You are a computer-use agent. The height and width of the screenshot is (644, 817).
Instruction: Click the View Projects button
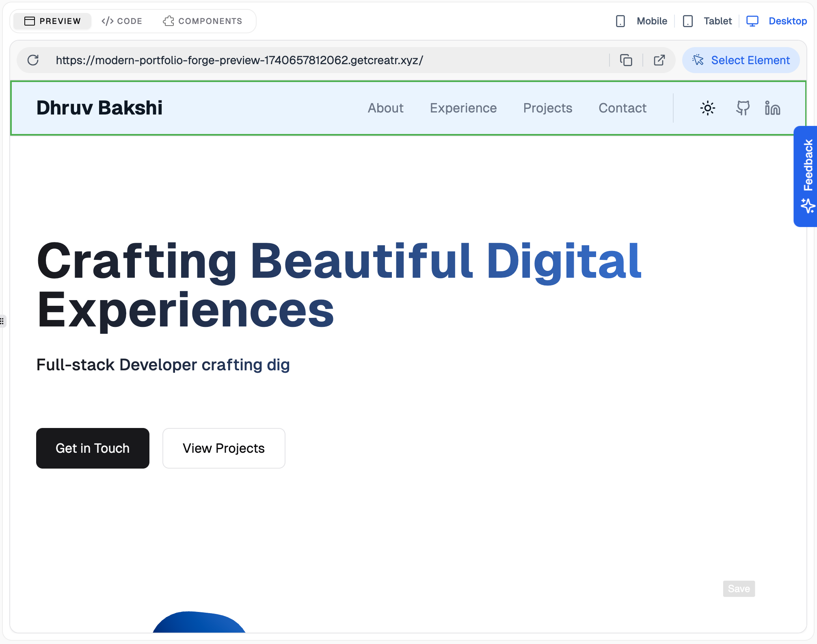[224, 448]
